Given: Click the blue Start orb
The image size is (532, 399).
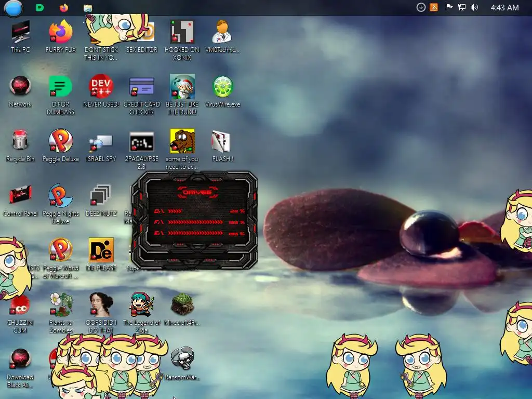Looking at the screenshot, I should tap(14, 8).
